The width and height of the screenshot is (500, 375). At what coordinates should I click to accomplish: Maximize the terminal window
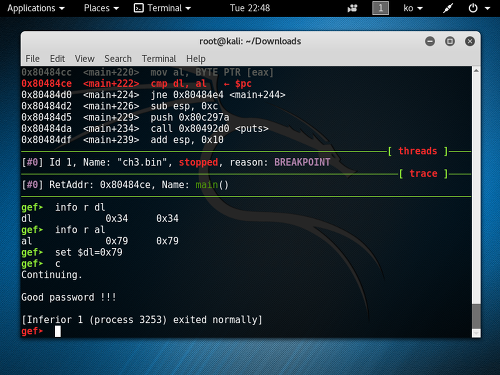[x=450, y=41]
